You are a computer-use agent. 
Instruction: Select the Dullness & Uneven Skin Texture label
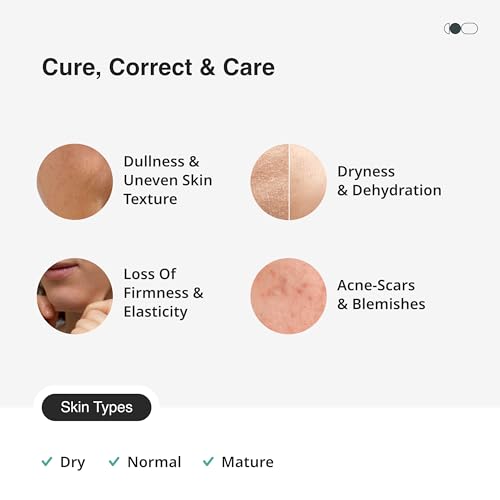(168, 180)
